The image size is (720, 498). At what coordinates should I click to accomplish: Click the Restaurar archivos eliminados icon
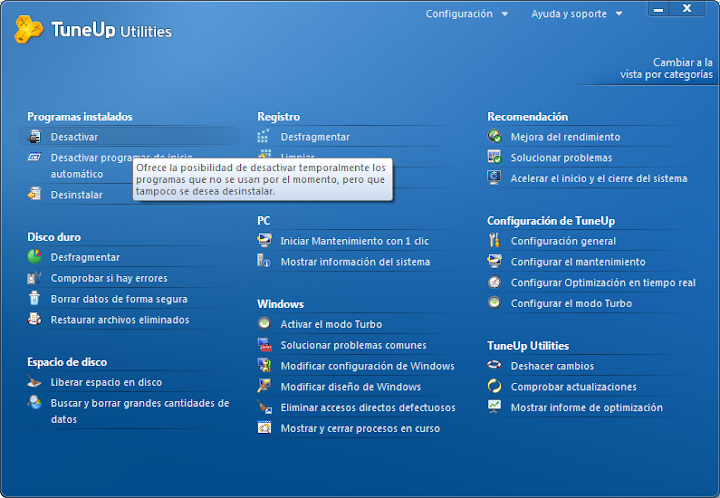click(34, 319)
